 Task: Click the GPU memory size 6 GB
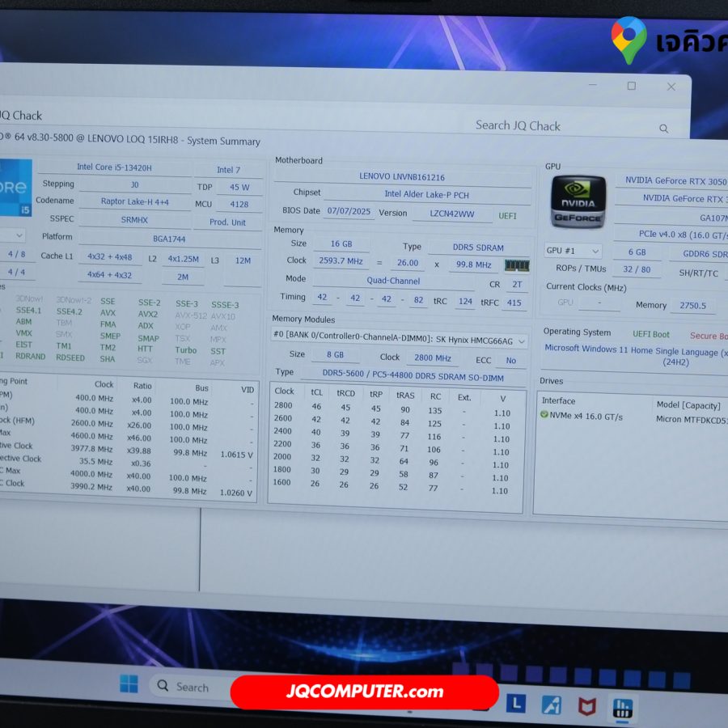637,252
